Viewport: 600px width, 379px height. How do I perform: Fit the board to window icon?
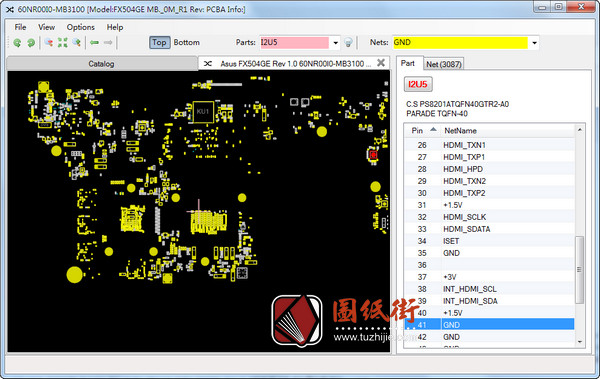click(62, 42)
